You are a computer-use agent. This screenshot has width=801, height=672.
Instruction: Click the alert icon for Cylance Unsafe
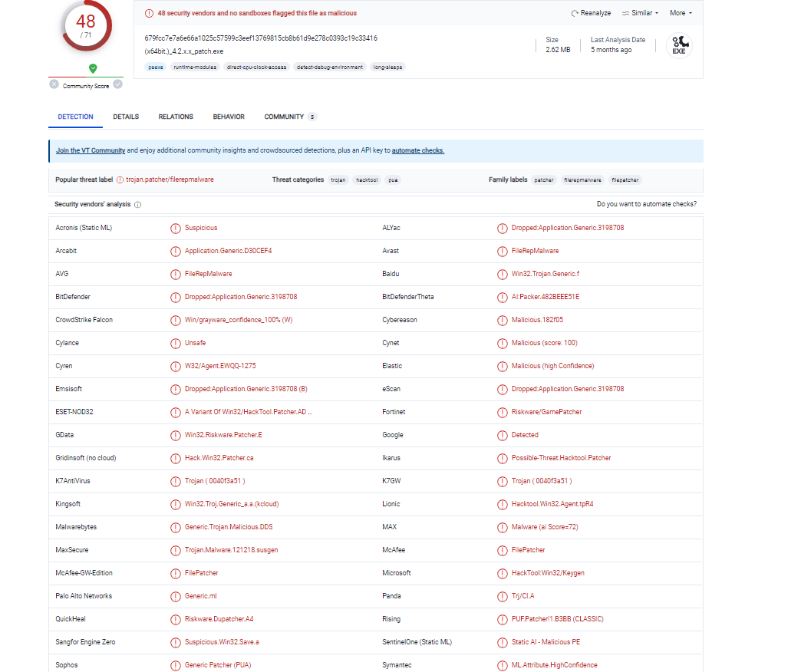point(176,343)
